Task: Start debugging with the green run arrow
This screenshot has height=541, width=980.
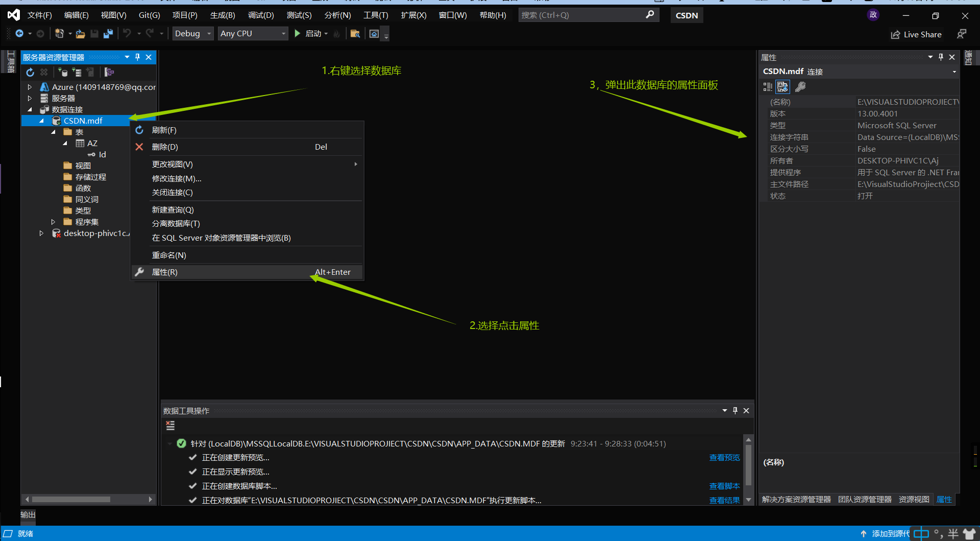Action: [298, 33]
